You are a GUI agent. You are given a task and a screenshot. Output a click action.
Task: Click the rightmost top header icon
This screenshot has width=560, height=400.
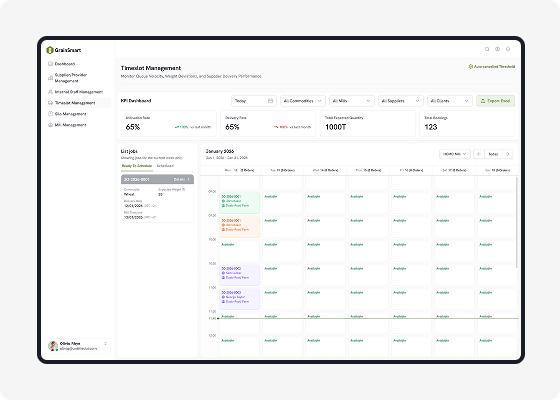point(508,49)
